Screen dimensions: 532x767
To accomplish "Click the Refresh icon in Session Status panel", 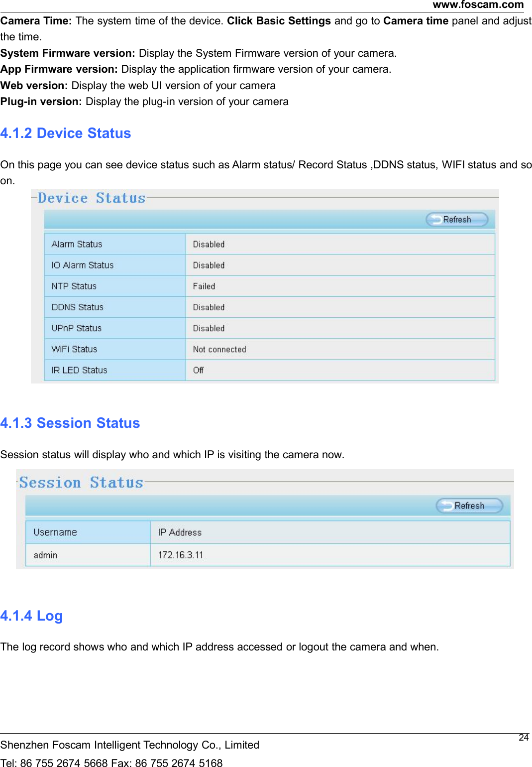I will click(x=468, y=505).
